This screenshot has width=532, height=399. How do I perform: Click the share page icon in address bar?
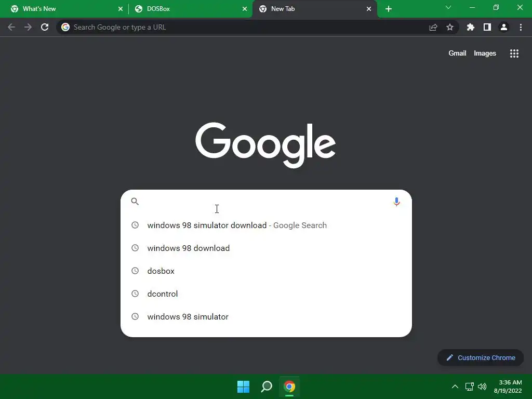click(x=433, y=28)
